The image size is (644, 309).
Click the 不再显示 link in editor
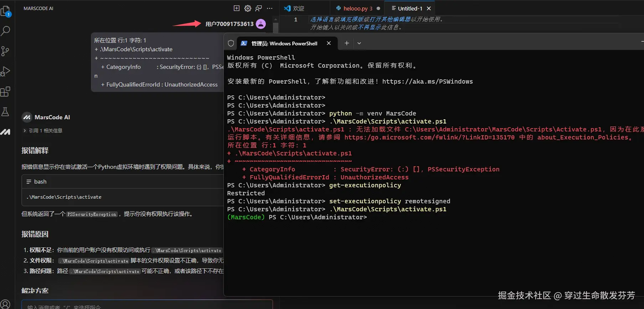[370, 27]
